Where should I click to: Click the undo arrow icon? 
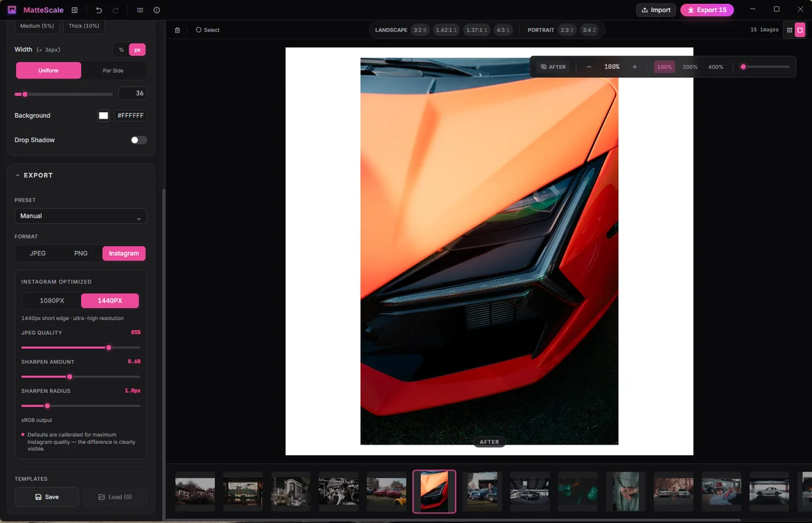(x=99, y=10)
